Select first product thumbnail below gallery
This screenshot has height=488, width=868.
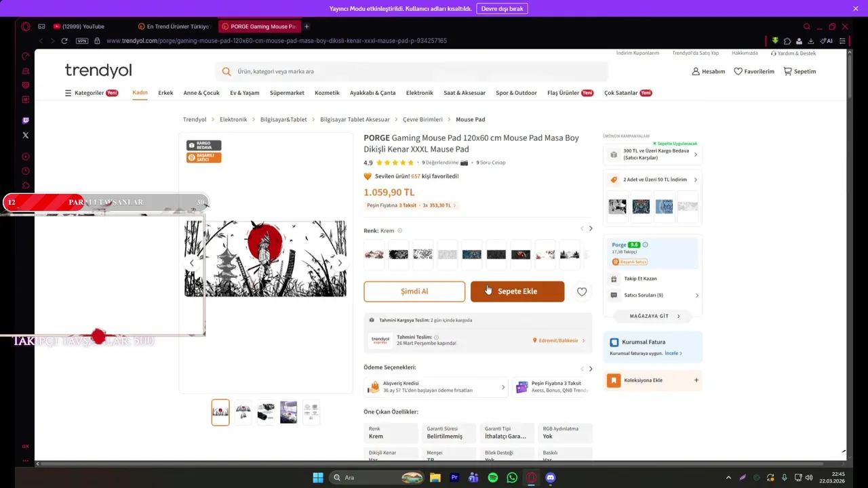pyautogui.click(x=220, y=412)
